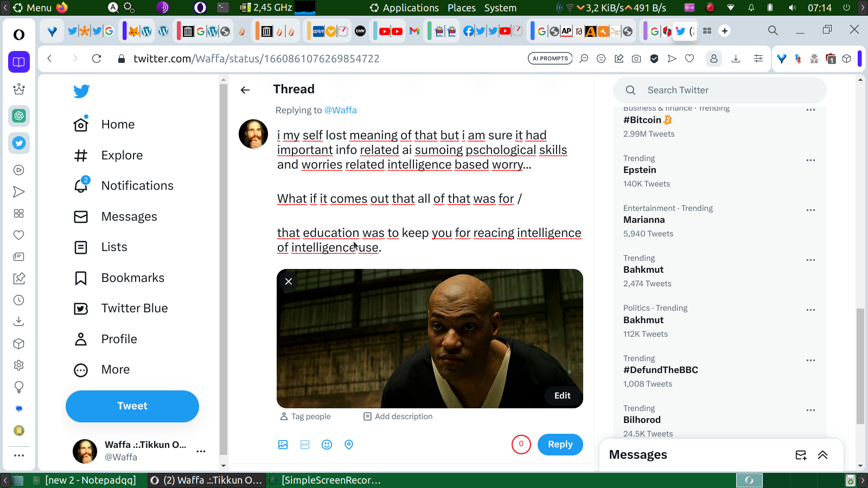The height and width of the screenshot is (488, 868).
Task: Click the Opera sidebar lightbulb icon
Action: [x=19, y=387]
